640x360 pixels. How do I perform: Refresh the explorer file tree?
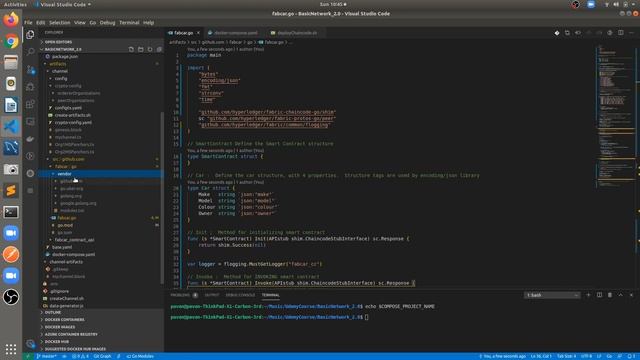pyautogui.click(x=150, y=49)
